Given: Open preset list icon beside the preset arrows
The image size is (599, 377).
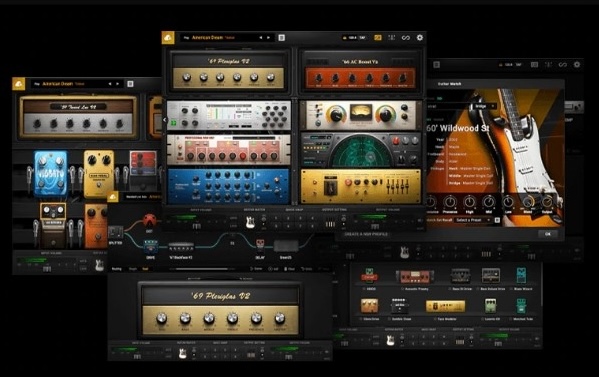Looking at the screenshot, I should point(282,37).
